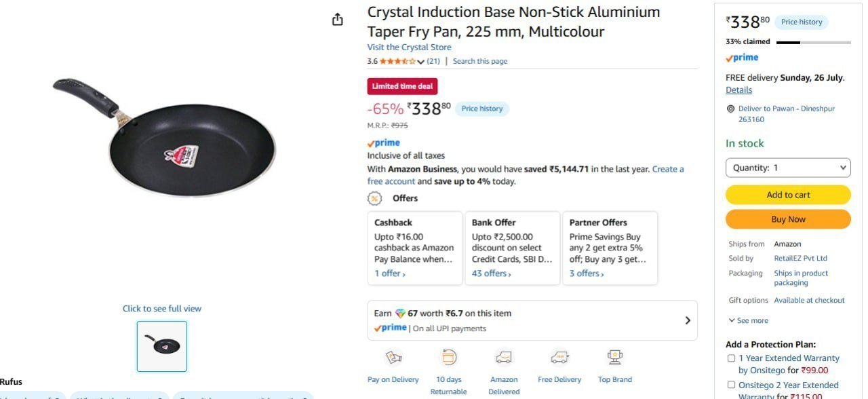
Task: Enable the 1 Year Extended Warranty checkbox
Action: coord(731,358)
